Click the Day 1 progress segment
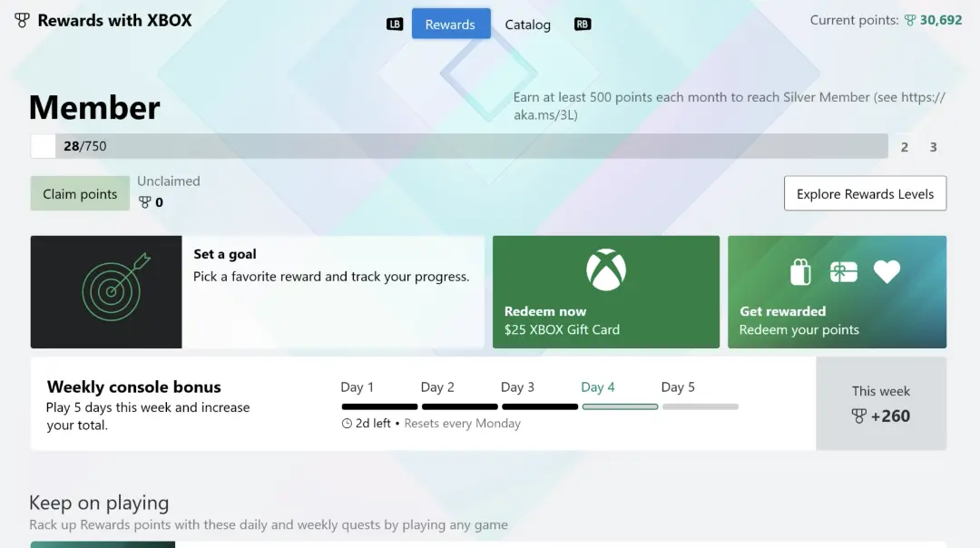 tap(379, 406)
